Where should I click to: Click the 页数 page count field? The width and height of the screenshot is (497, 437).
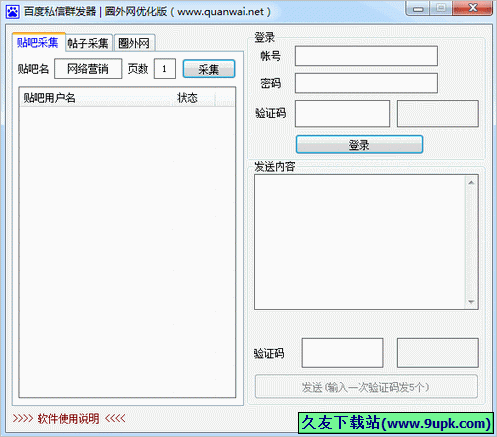165,69
